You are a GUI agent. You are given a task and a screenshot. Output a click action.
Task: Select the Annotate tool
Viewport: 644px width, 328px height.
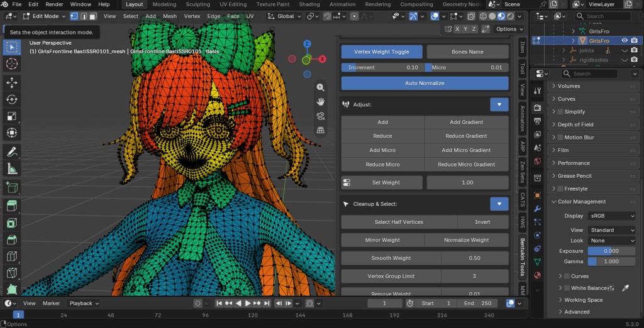(12, 151)
